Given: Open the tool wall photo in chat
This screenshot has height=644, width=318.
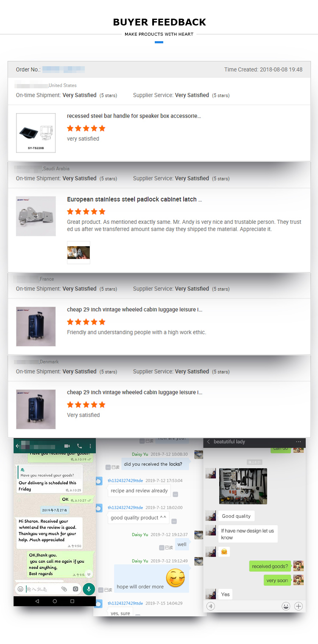Looking at the screenshot, I should [243, 486].
